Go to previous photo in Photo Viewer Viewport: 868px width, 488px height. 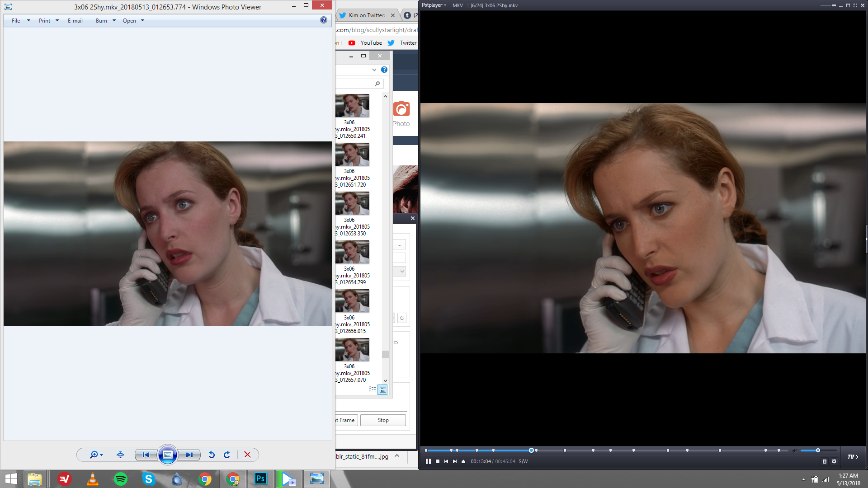pyautogui.click(x=146, y=455)
